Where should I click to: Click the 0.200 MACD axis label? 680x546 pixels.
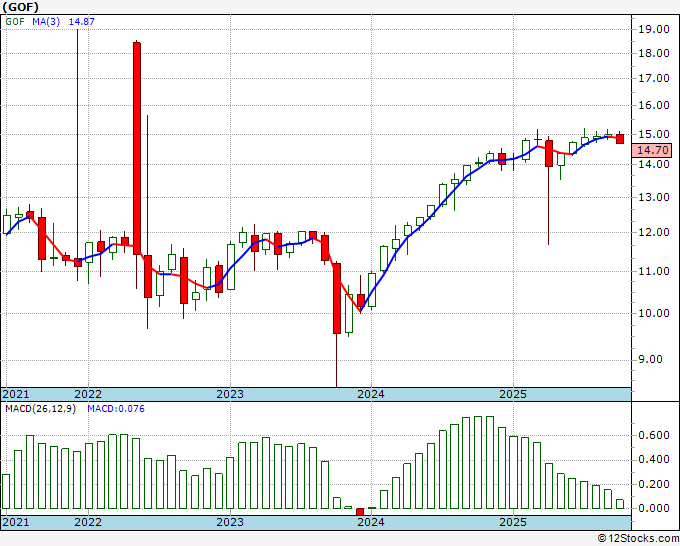pyautogui.click(x=654, y=484)
